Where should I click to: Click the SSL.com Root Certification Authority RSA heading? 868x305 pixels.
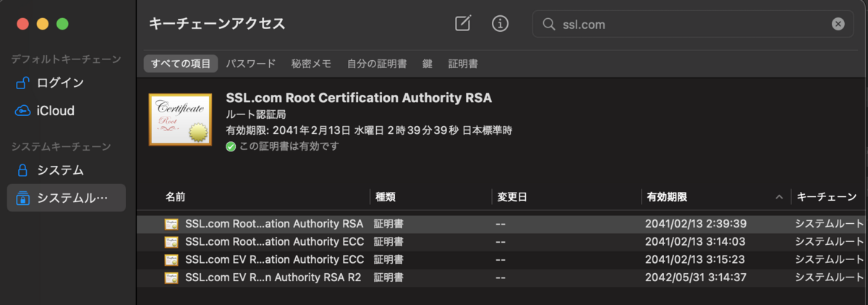(359, 99)
